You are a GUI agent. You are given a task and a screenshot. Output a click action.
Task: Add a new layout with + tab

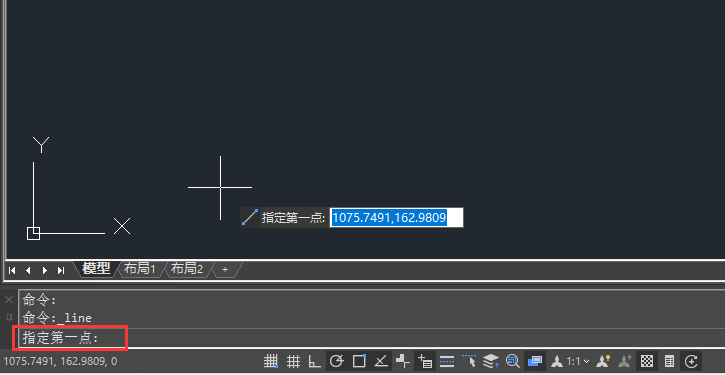coord(225,269)
